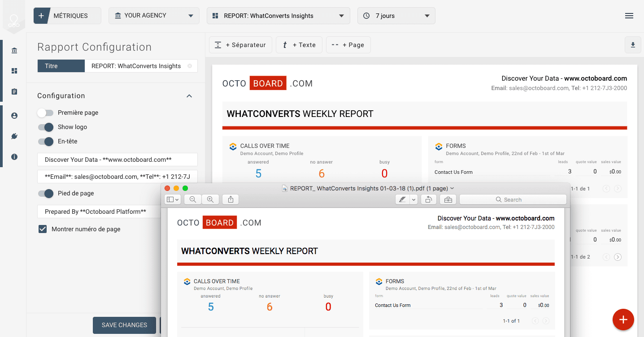Click the no answer value 6 in the report
644x337 pixels.
tap(322, 174)
